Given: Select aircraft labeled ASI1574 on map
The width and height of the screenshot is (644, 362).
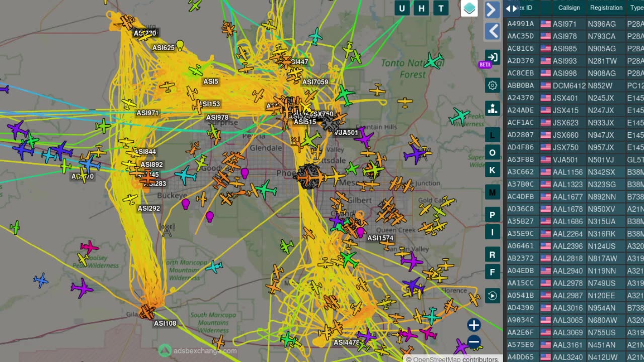Looking at the screenshot, I should [380, 238].
